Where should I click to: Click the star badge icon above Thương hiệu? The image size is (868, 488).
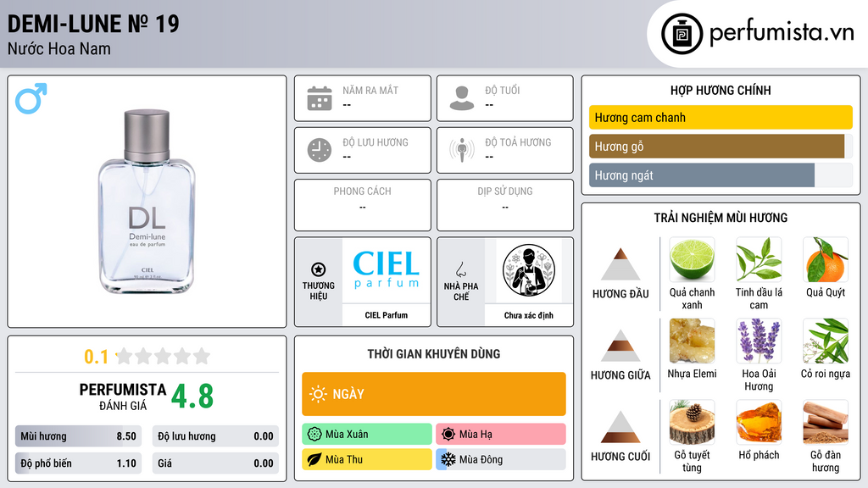319,269
